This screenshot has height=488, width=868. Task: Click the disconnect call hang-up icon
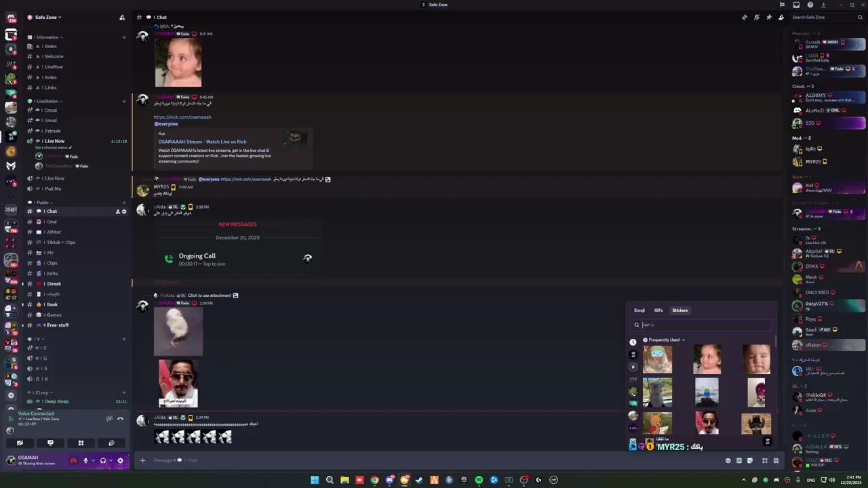click(120, 419)
